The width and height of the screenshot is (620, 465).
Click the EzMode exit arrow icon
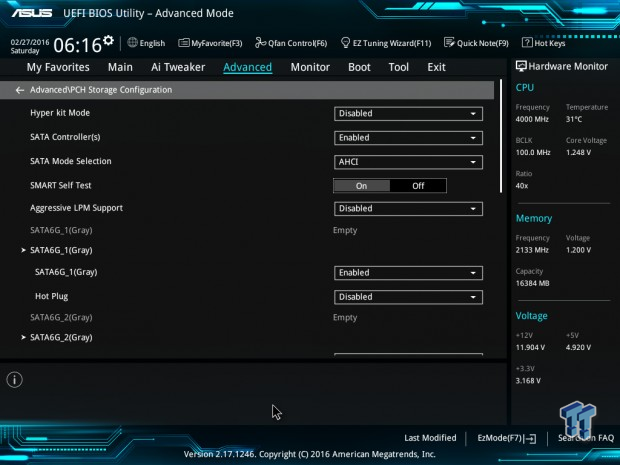coord(531,438)
